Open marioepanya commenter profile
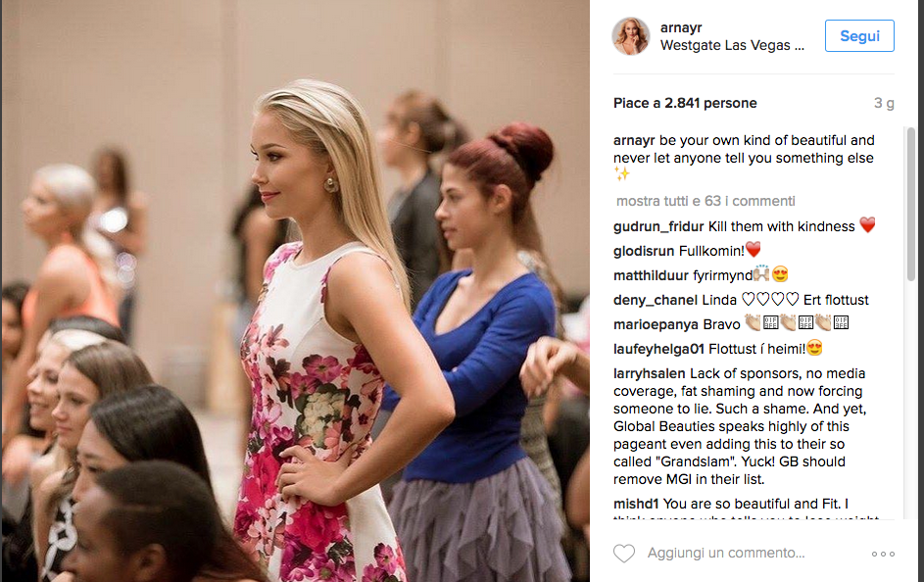Viewport: 924px width, 582px height. [656, 324]
